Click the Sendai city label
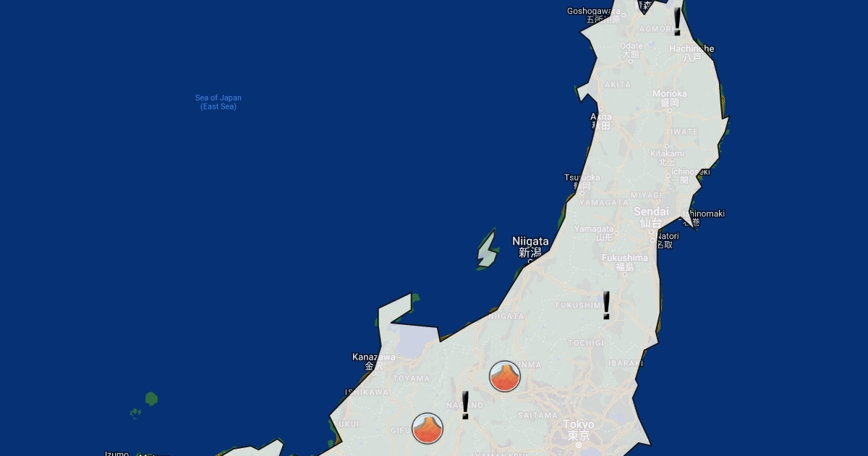Viewport: 868px width, 456px height. (651, 212)
